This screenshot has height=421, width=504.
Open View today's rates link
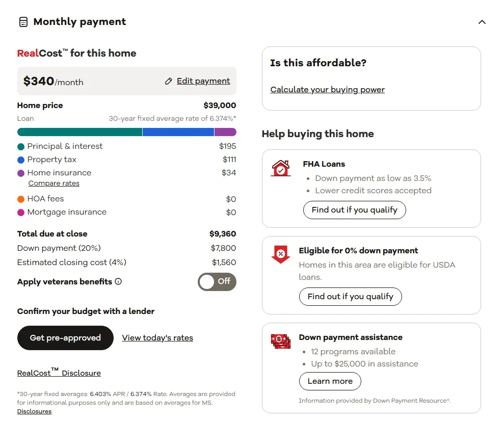[157, 338]
